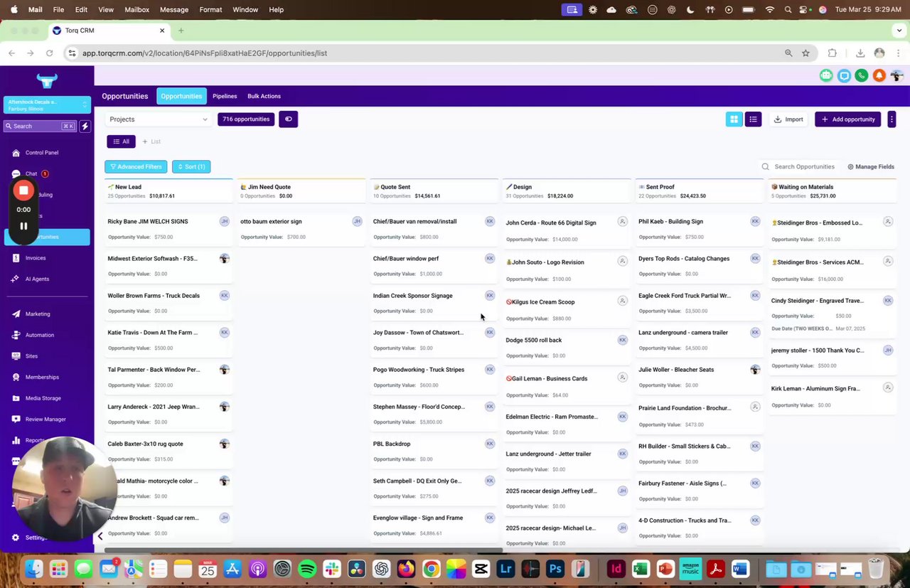The height and width of the screenshot is (588, 910).
Task: Click the horizontal scrollbar under the board
Action: pyautogui.click(x=303, y=550)
